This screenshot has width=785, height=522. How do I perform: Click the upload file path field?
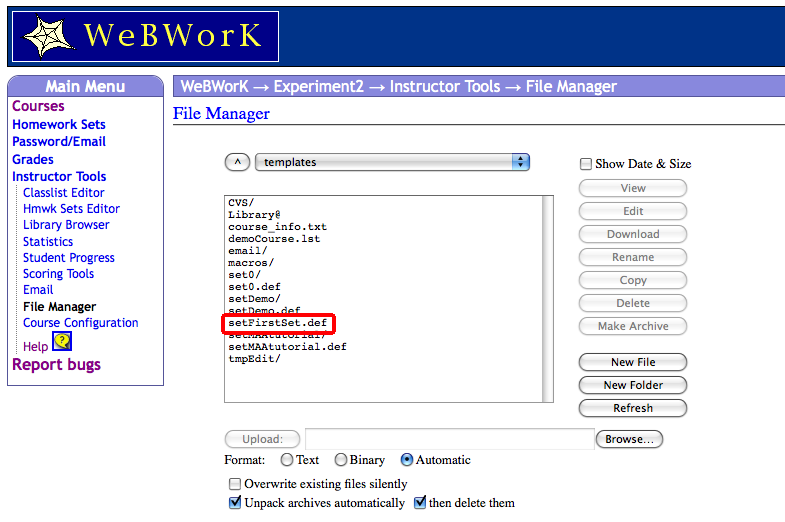tap(450, 439)
